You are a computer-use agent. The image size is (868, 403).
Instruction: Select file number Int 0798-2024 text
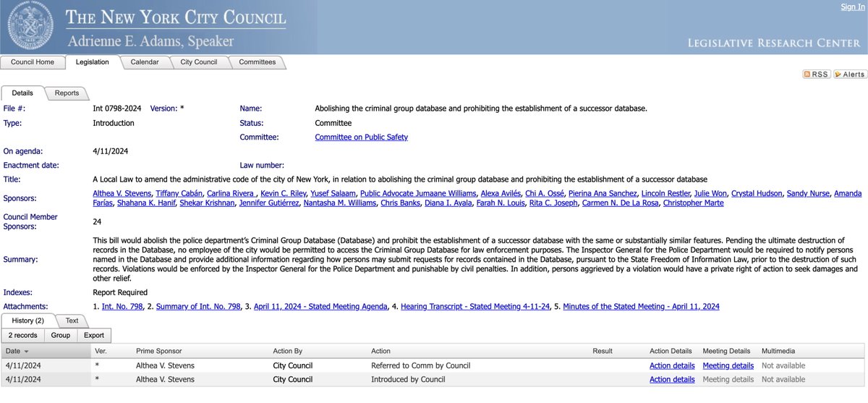(117, 109)
